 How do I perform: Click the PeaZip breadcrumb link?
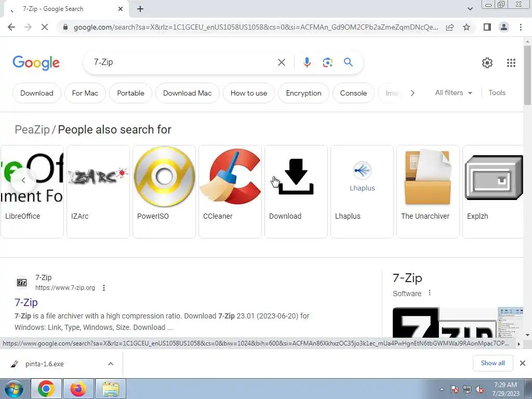click(x=32, y=129)
